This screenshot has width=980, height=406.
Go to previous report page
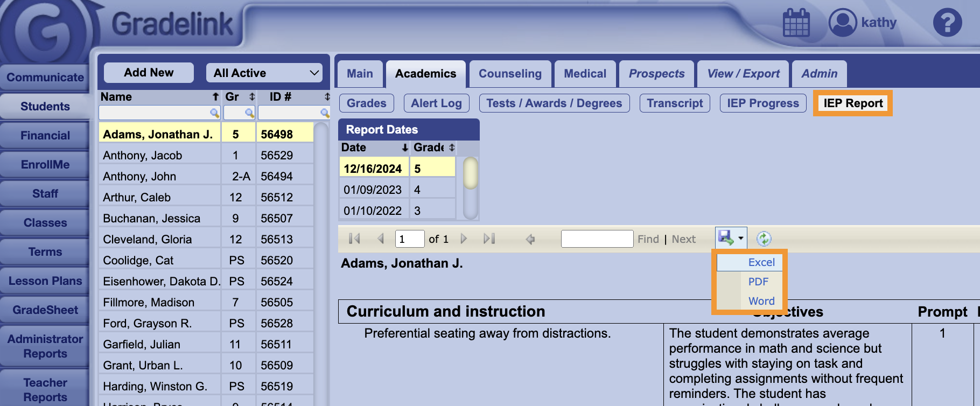381,239
